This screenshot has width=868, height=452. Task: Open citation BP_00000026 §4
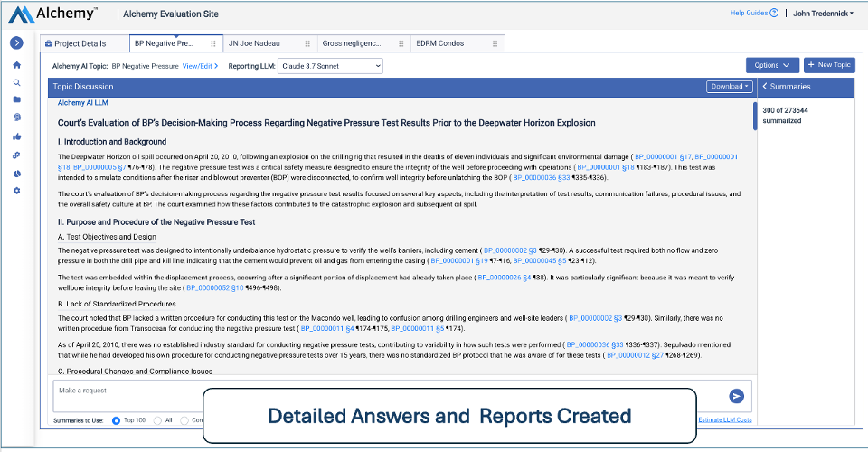[505, 278]
